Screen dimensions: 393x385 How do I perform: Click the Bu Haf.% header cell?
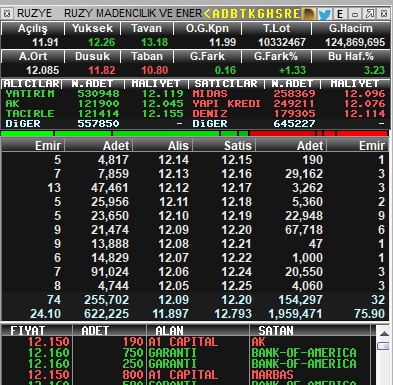pos(351,56)
